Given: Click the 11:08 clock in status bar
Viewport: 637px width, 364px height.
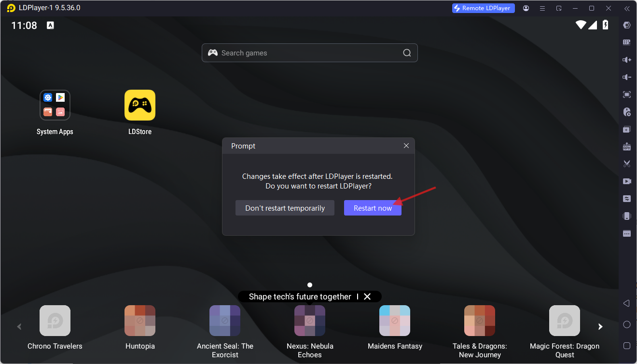Looking at the screenshot, I should click(x=24, y=26).
